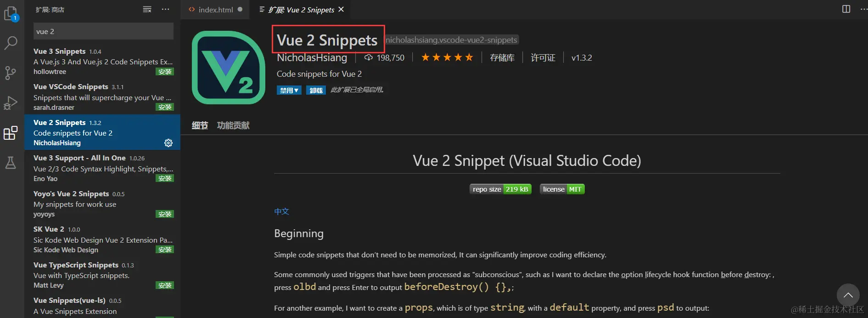Select Yoyo's Vue 2 Snippets entry
This screenshot has height=318, width=868.
102,204
